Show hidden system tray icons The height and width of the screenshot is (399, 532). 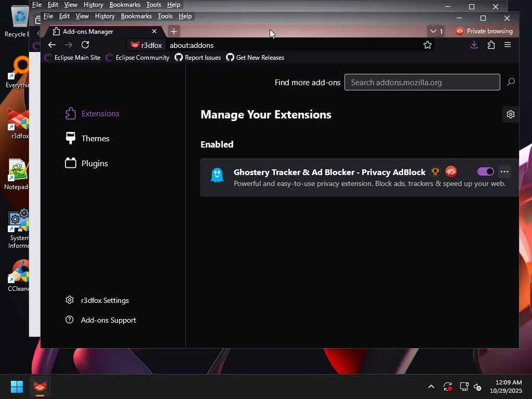[x=431, y=387]
